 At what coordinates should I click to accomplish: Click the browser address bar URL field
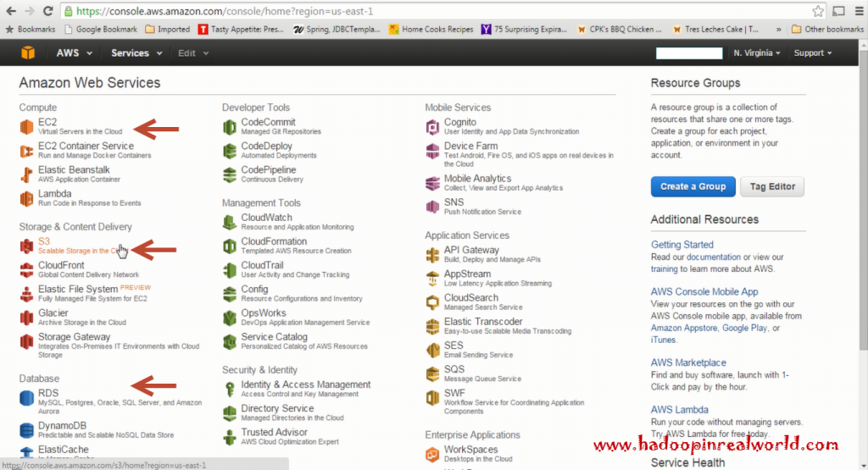[424, 11]
